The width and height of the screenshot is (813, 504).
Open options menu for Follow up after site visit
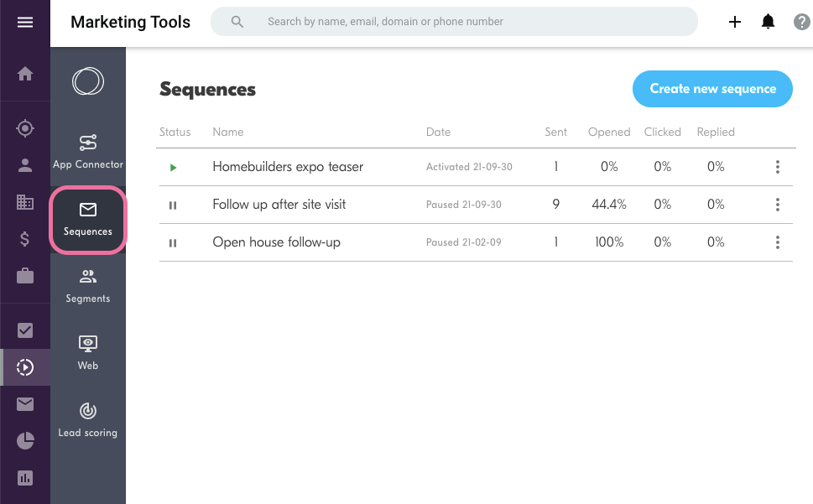[x=777, y=205]
